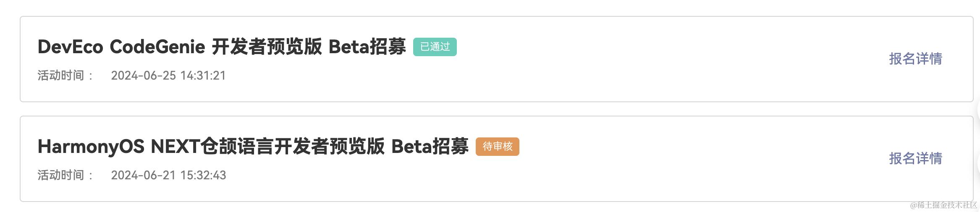Screen dimensions: 980x212
Task: Click the HarmonyOS NEXT仓颉语言开发者预览版 title
Action: tap(253, 147)
